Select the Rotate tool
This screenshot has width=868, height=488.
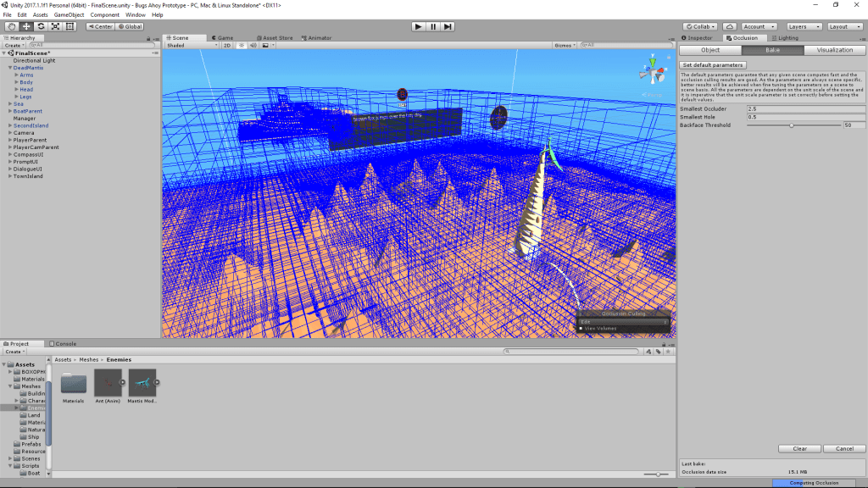[41, 26]
